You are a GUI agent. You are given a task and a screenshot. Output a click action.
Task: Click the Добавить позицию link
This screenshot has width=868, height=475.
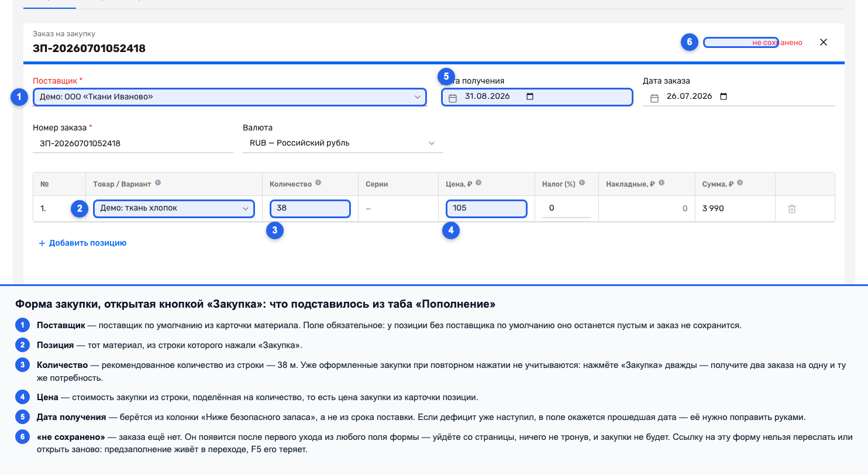pyautogui.click(x=82, y=243)
